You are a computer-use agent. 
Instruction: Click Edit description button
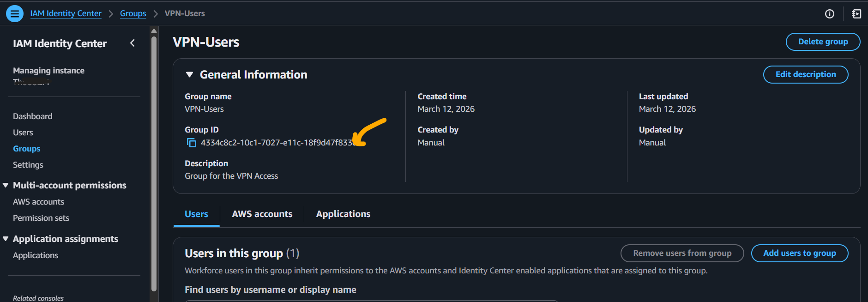coord(806,74)
